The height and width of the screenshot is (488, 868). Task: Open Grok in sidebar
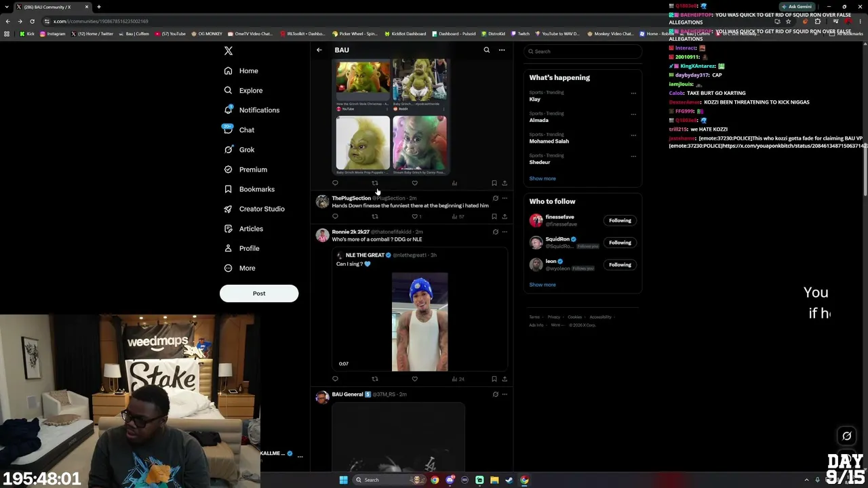click(x=239, y=150)
